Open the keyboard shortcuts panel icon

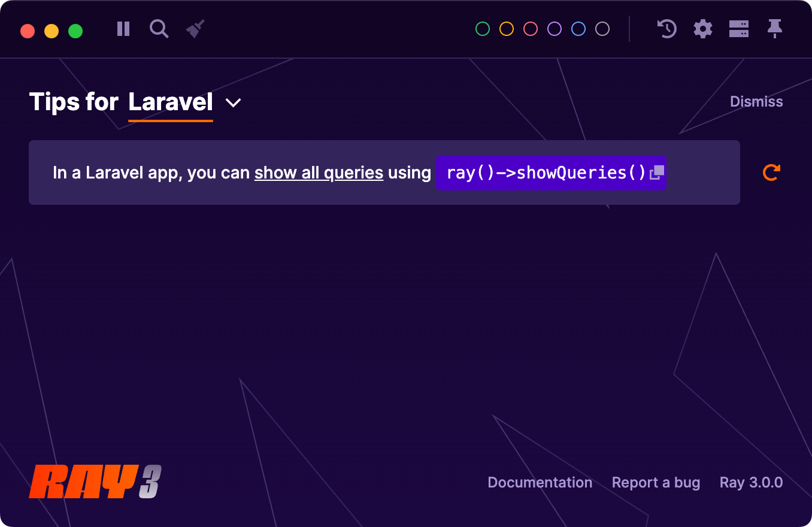(738, 29)
